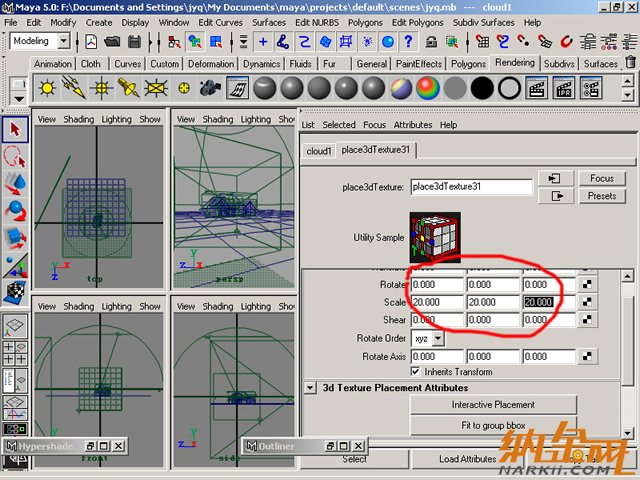Toggle the lock selection icon
640x480 pixels.
pyautogui.click(x=431, y=41)
